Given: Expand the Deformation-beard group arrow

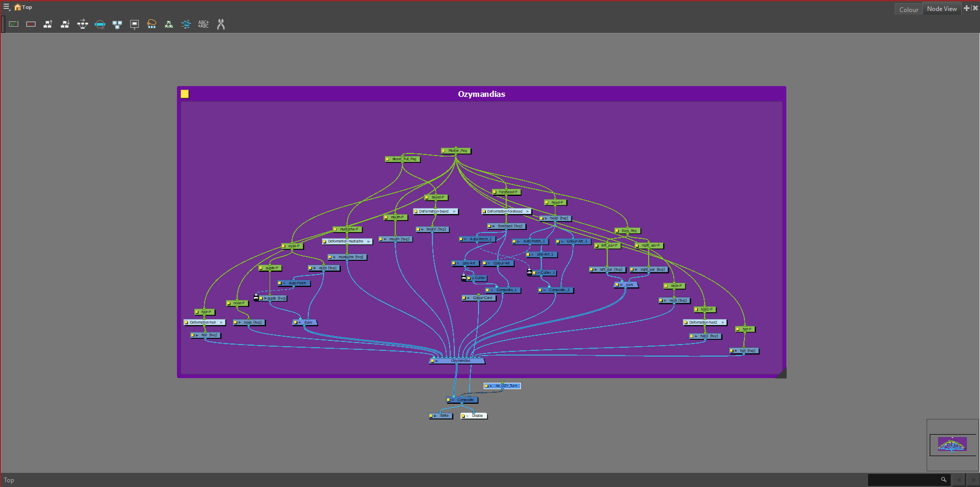Looking at the screenshot, I should pos(454,212).
